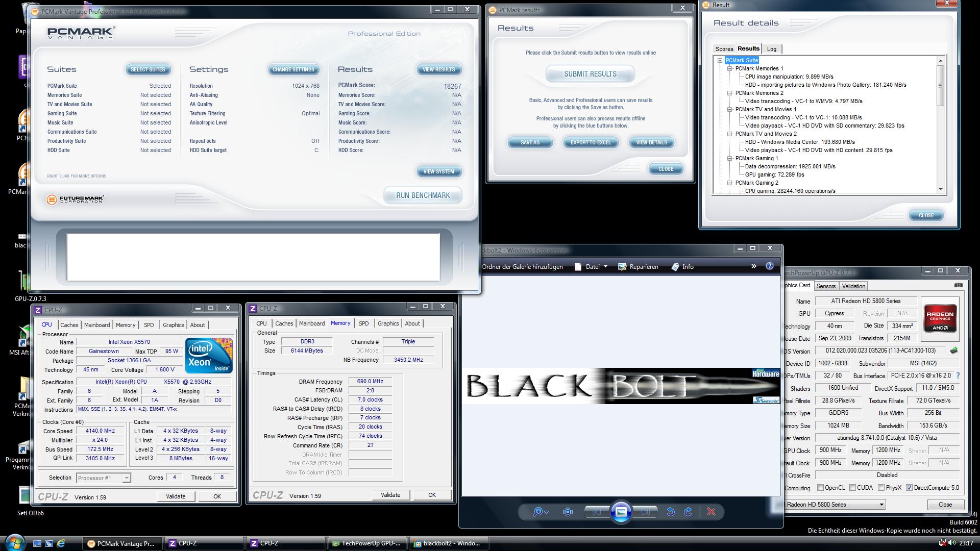This screenshot has width=980, height=551.
Task: Open zoom control in photo gallery
Action: (540, 512)
